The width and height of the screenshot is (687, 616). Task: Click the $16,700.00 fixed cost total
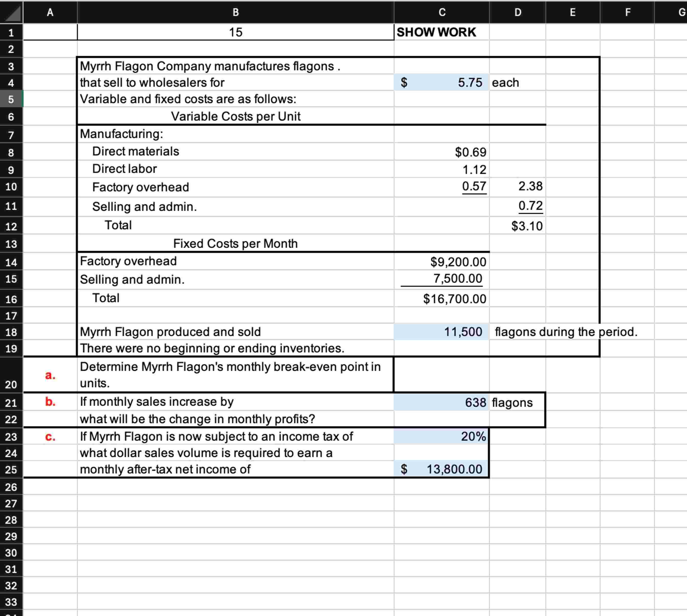442,299
